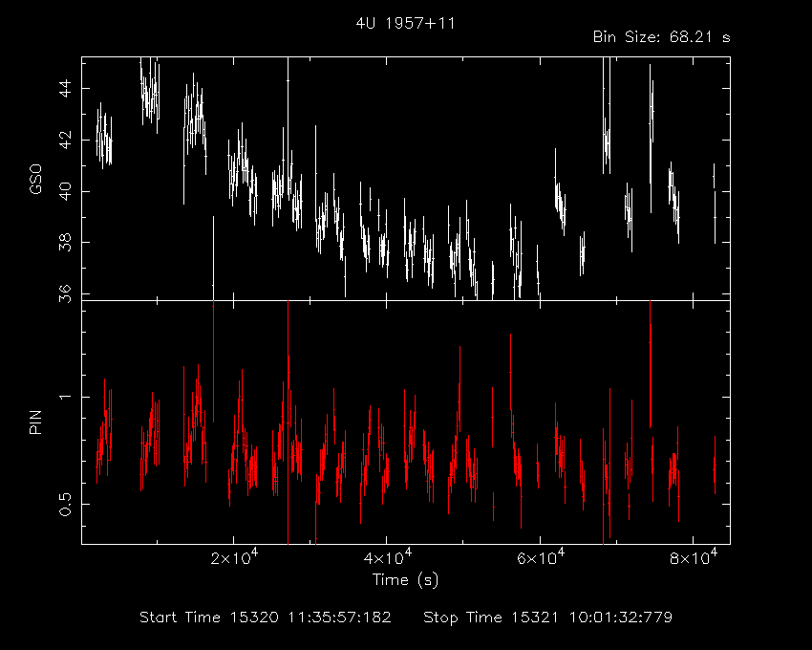Click the time axis label '4×10^4'
This screenshot has height=650, width=812.
tap(387, 557)
